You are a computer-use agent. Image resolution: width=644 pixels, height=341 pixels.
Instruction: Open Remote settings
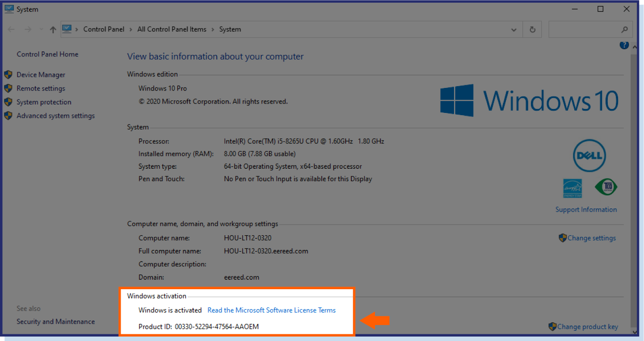(x=41, y=88)
